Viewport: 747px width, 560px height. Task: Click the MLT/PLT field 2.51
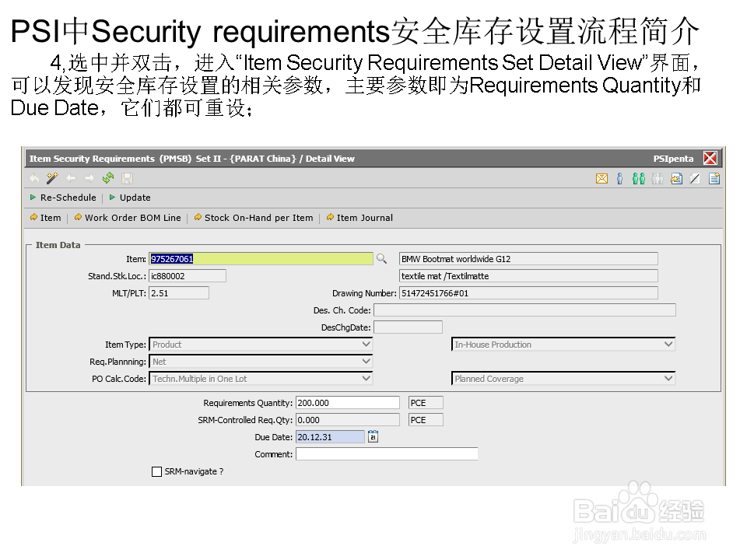179,293
